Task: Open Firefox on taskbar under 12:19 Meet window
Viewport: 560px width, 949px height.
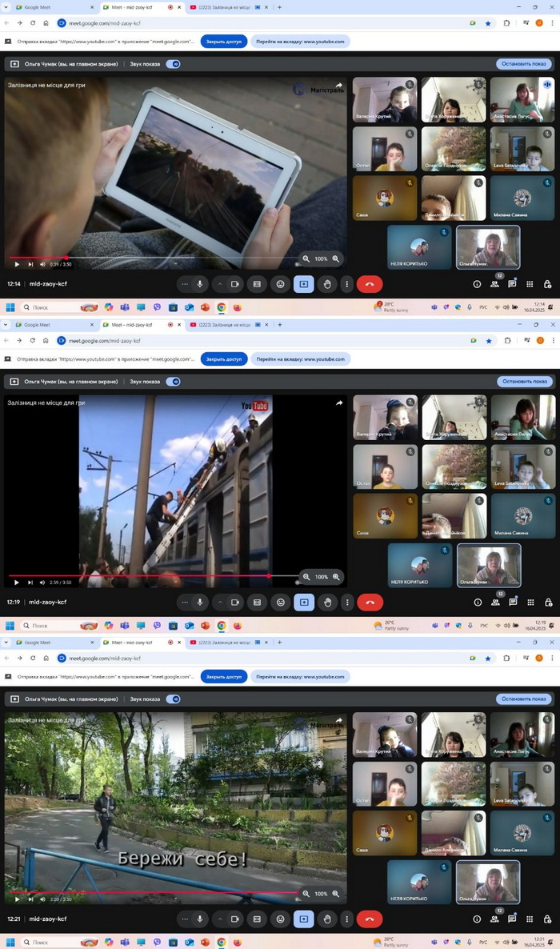Action: point(238,625)
